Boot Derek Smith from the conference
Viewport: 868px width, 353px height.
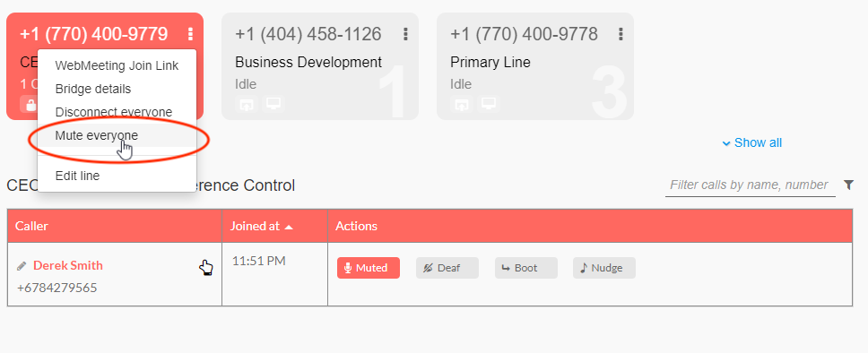point(525,268)
